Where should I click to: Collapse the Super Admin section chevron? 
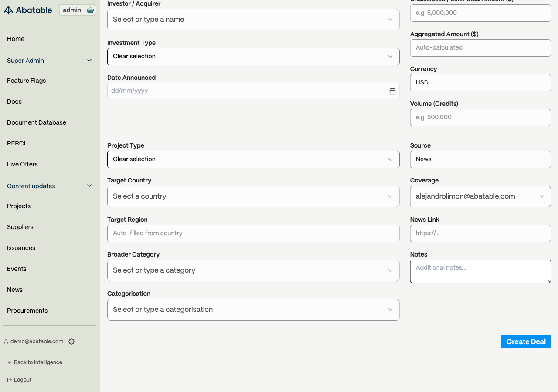(x=89, y=60)
